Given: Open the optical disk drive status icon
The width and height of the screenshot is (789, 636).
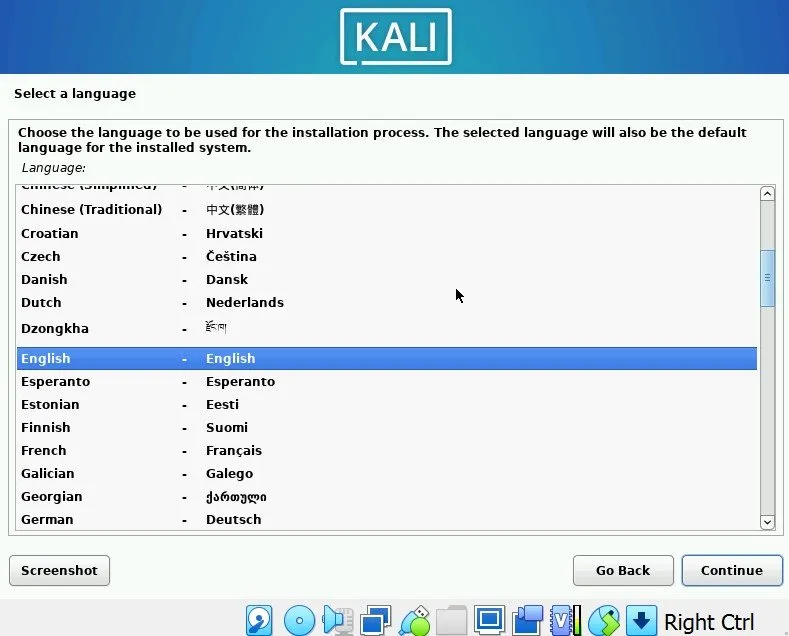Looking at the screenshot, I should coord(299,620).
